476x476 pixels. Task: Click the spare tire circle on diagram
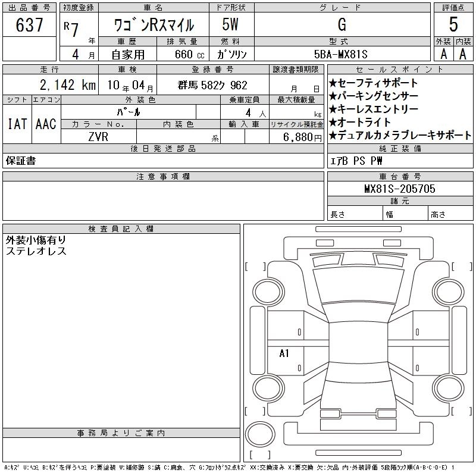point(260,434)
